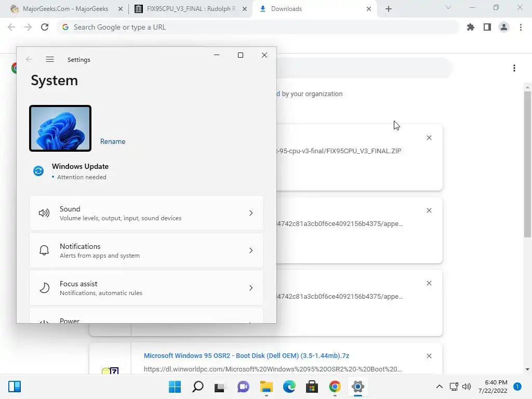
Task: Open Windows Update attention needed
Action: pyautogui.click(x=80, y=171)
